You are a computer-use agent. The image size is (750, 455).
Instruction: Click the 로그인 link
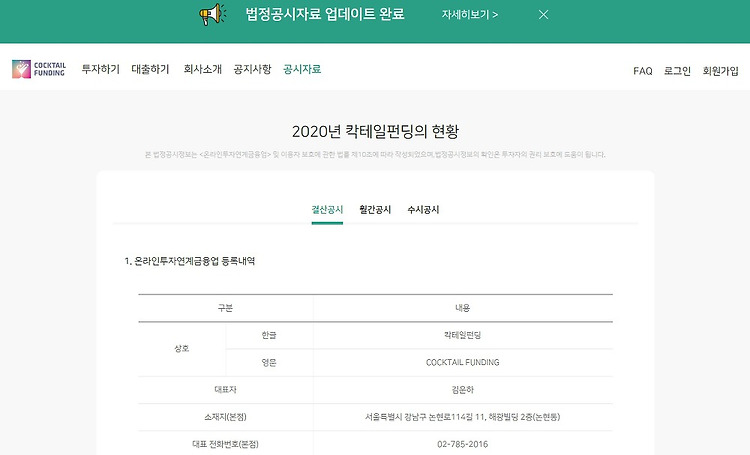click(677, 71)
